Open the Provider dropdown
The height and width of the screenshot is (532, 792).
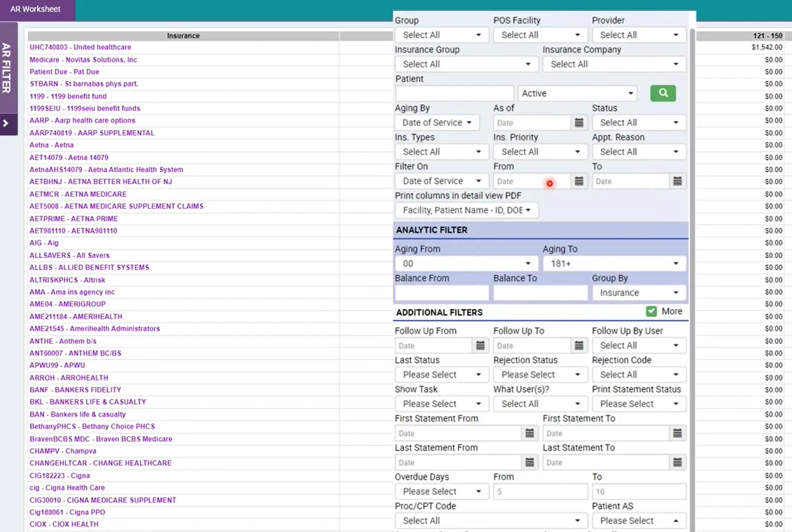[x=639, y=35]
